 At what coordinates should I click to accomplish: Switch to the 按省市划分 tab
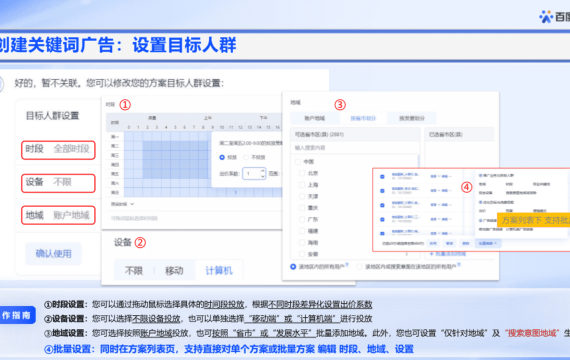[x=363, y=118]
